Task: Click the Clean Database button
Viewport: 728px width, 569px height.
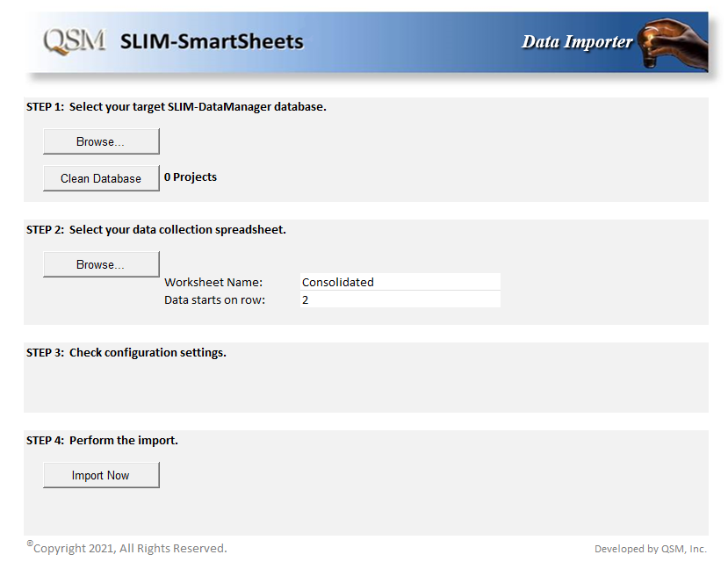Action: (x=101, y=178)
